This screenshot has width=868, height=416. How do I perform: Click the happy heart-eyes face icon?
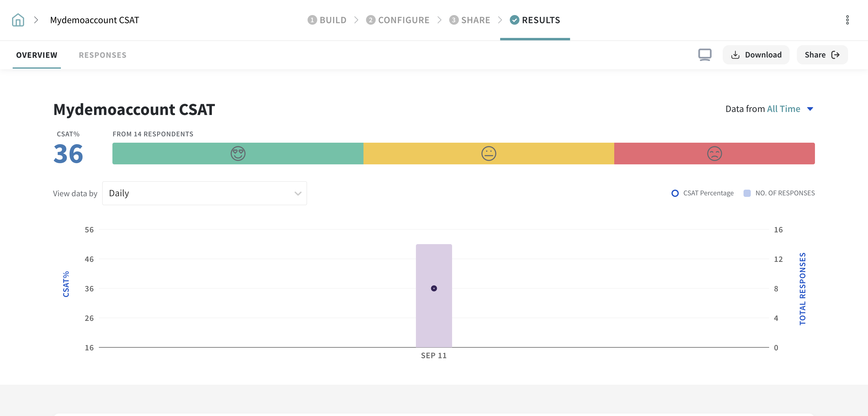[x=238, y=154]
